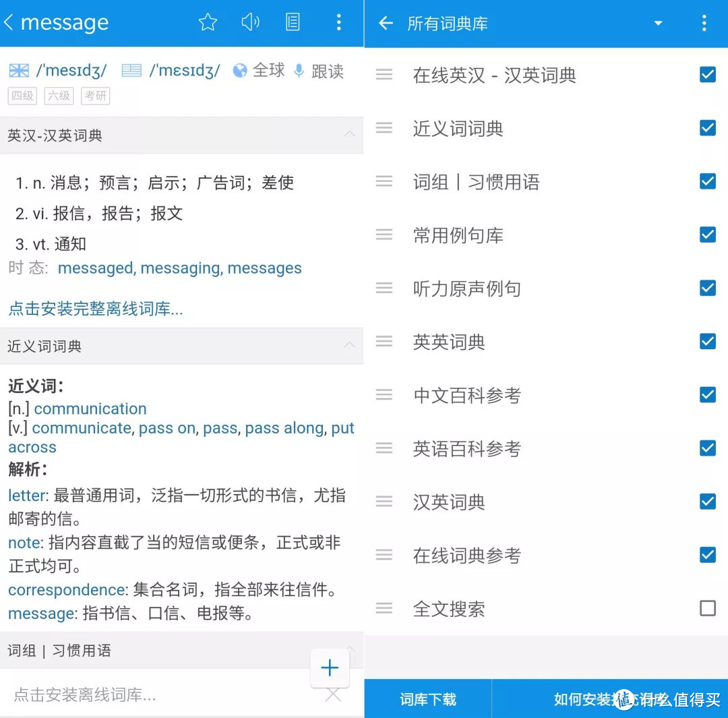The image size is (728, 718).
Task: Uncheck 在线英汉 - 汉英词典 checkbox
Action: click(707, 74)
